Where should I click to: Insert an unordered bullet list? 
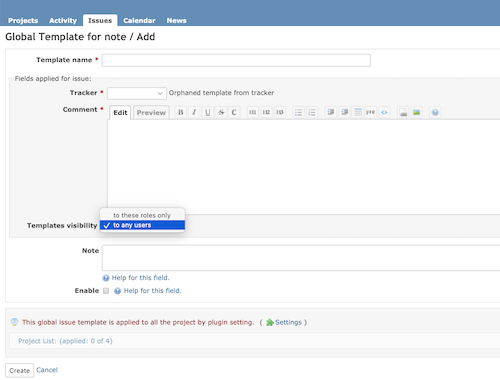pyautogui.click(x=298, y=112)
